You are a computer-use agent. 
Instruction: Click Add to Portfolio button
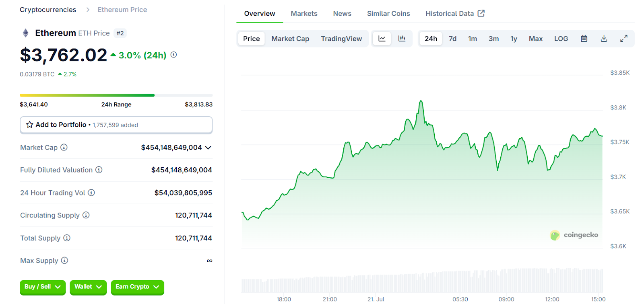point(116,125)
